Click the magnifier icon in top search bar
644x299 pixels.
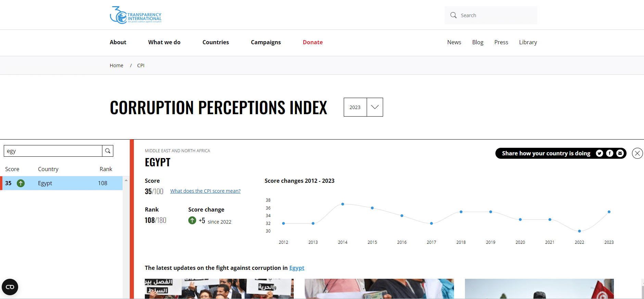click(453, 15)
